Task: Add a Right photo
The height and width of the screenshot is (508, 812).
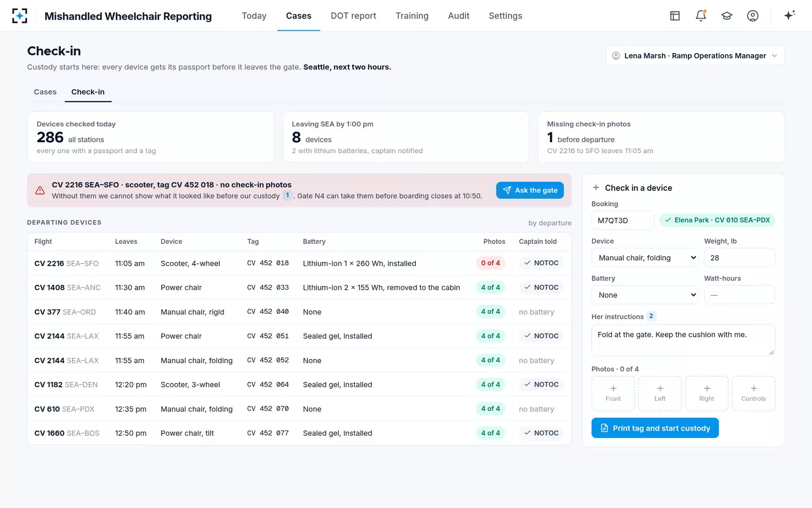Action: [x=707, y=393]
